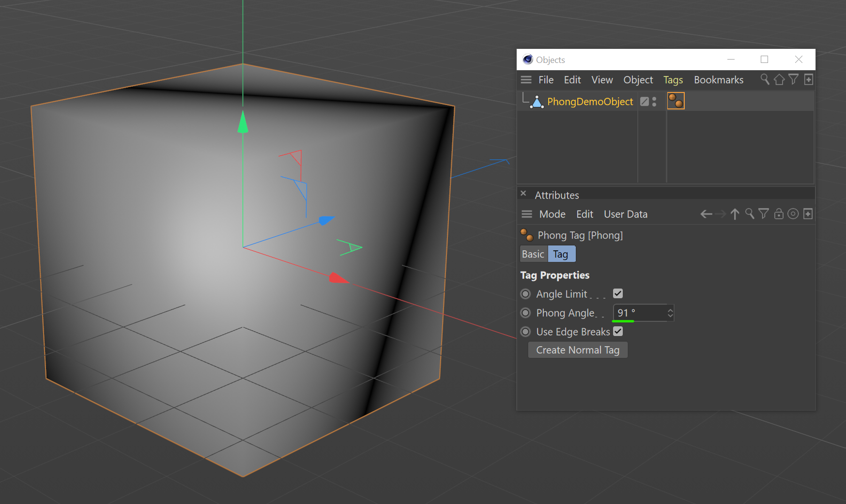
Task: Open the Bookmarks menu in Objects manager
Action: [719, 80]
